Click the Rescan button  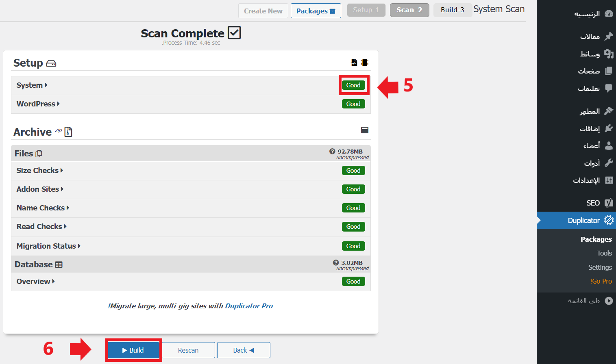(x=188, y=350)
